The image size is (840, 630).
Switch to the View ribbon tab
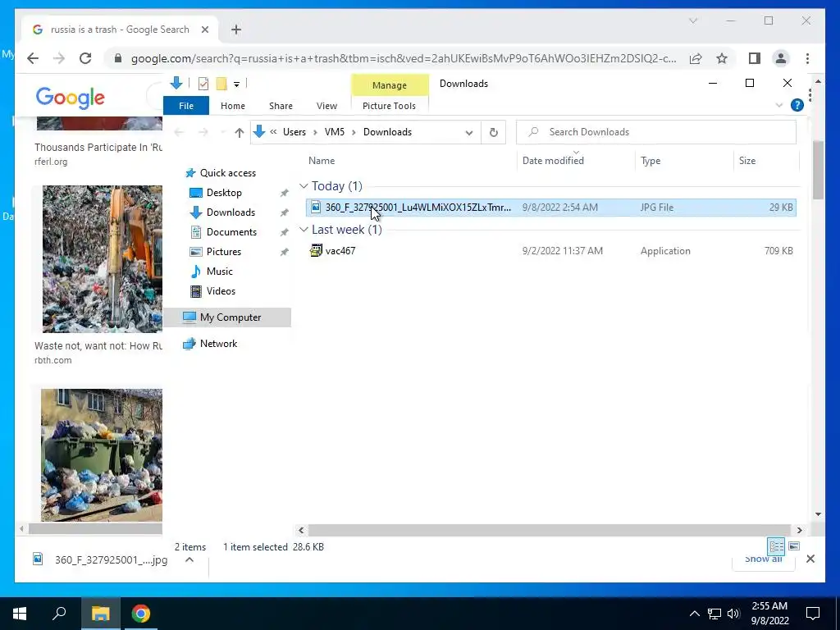326,106
